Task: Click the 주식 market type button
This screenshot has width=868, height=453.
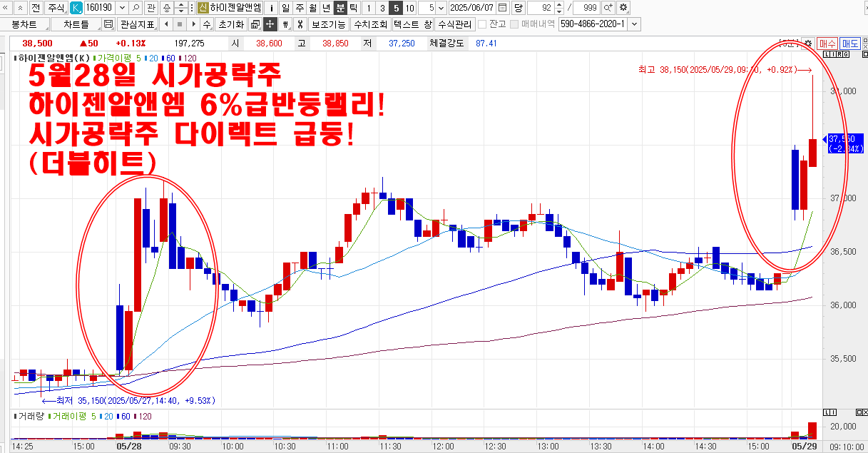Action: pos(55,8)
